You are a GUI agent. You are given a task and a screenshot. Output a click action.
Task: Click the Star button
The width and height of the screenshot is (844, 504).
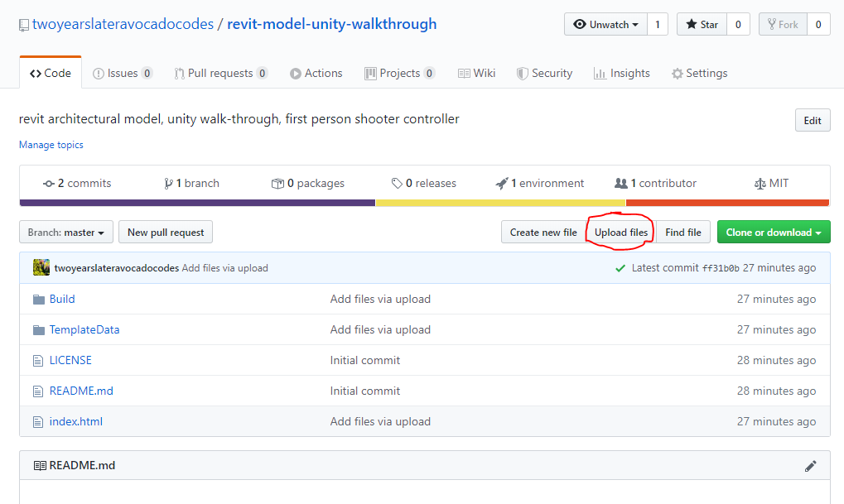[x=702, y=25]
